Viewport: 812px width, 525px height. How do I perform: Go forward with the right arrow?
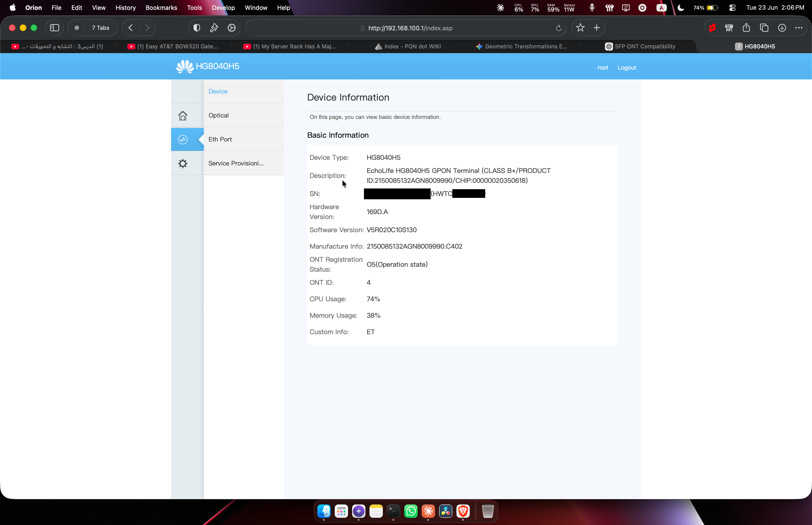tap(147, 28)
